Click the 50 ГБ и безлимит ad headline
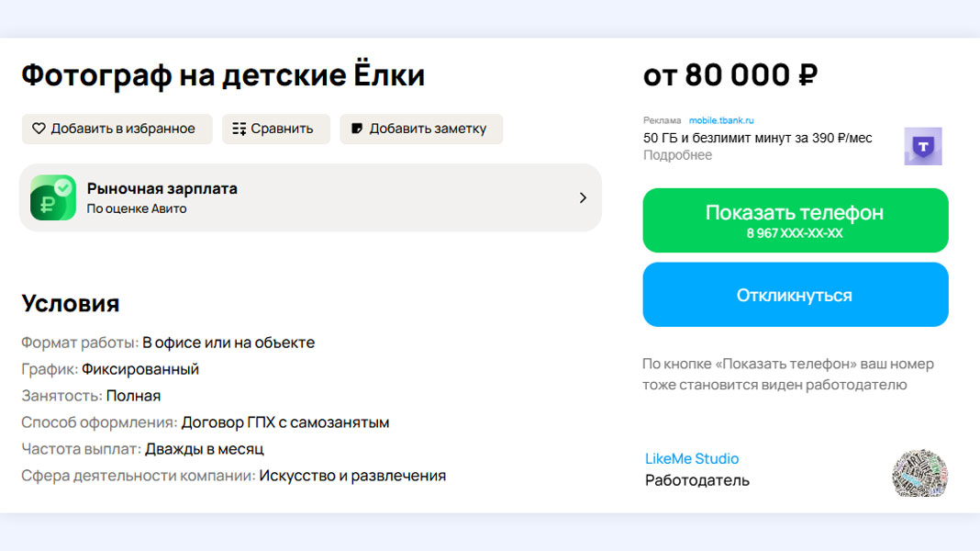Image resolution: width=980 pixels, height=551 pixels. tap(757, 138)
